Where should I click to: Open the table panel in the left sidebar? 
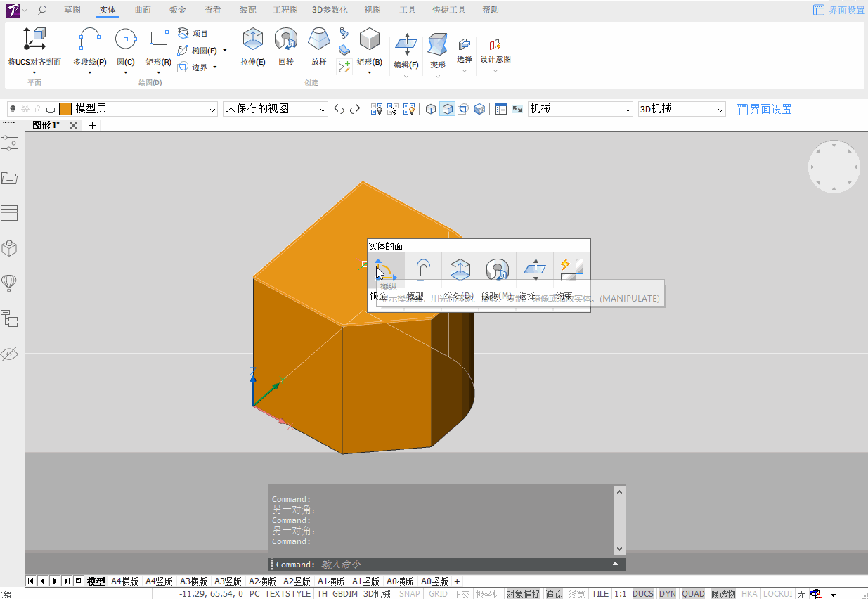click(9, 213)
